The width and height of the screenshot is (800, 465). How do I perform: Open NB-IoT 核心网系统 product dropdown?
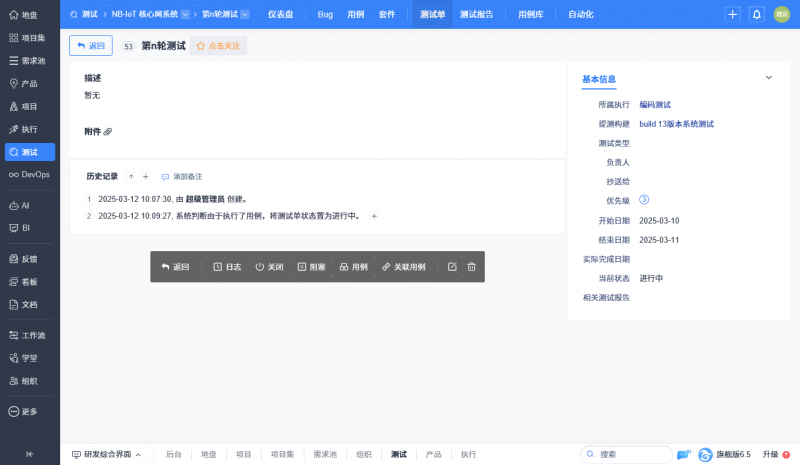(x=185, y=14)
